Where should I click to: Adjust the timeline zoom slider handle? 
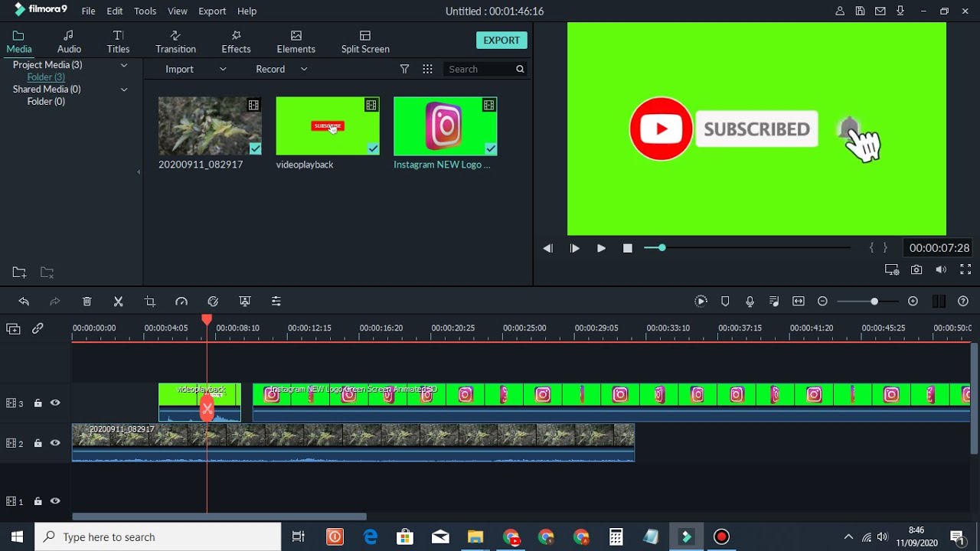874,302
